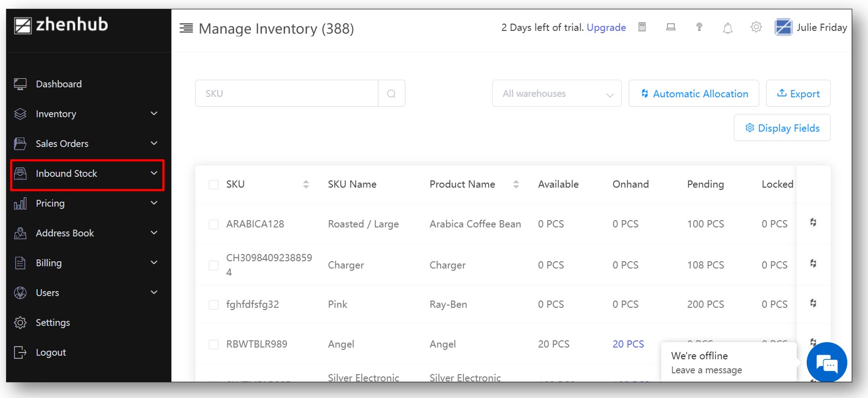This screenshot has width=868, height=398.
Task: Go to Dashboard in sidebar
Action: (x=59, y=84)
